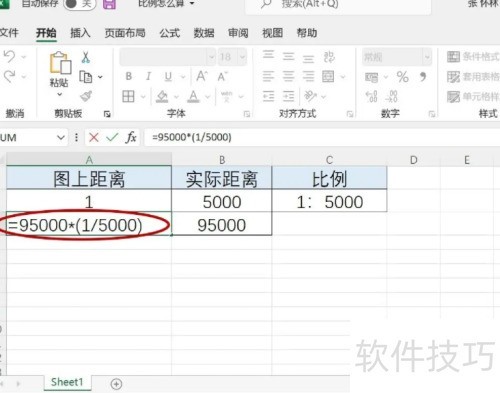500x393 pixels.
Task: Toggle Italic formatting
Action: [148, 77]
